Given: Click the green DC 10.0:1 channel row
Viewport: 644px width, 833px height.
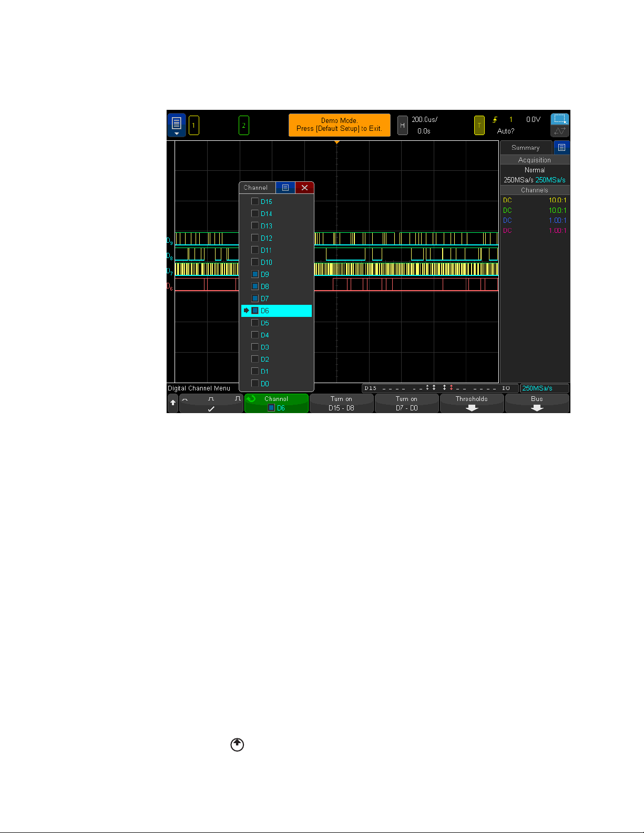Looking at the screenshot, I should click(x=535, y=210).
